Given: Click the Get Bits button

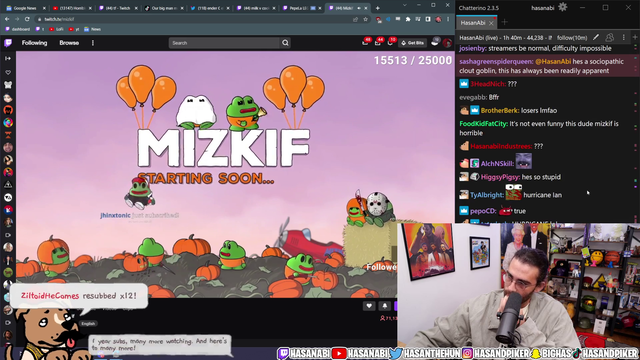Looking at the screenshot, I should point(413,43).
